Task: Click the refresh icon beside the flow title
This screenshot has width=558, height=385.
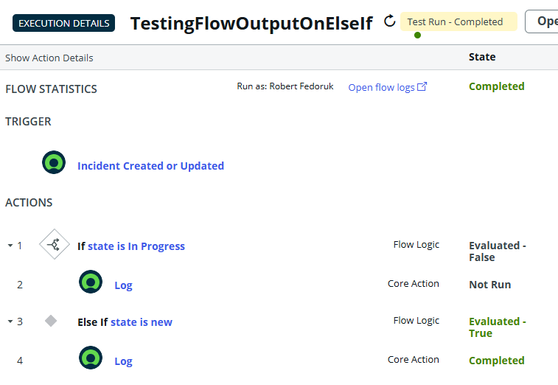Action: [390, 21]
